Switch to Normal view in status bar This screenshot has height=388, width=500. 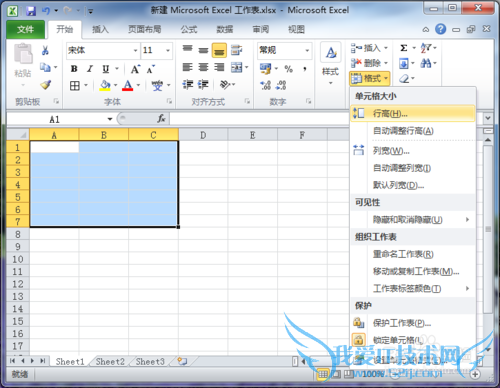323,374
